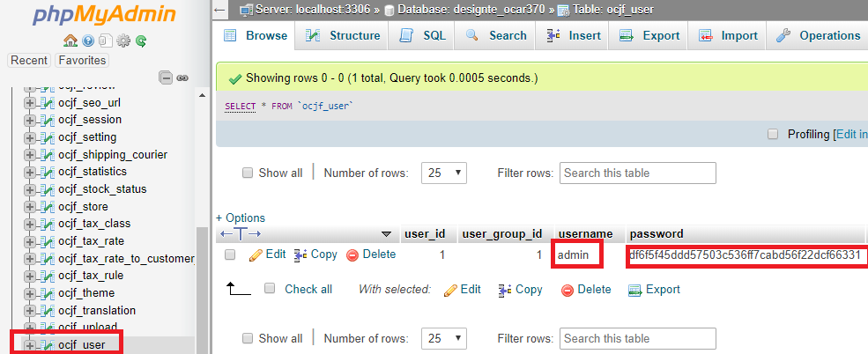Reload navigation panel with green refresh icon
The height and width of the screenshot is (354, 868).
(141, 41)
